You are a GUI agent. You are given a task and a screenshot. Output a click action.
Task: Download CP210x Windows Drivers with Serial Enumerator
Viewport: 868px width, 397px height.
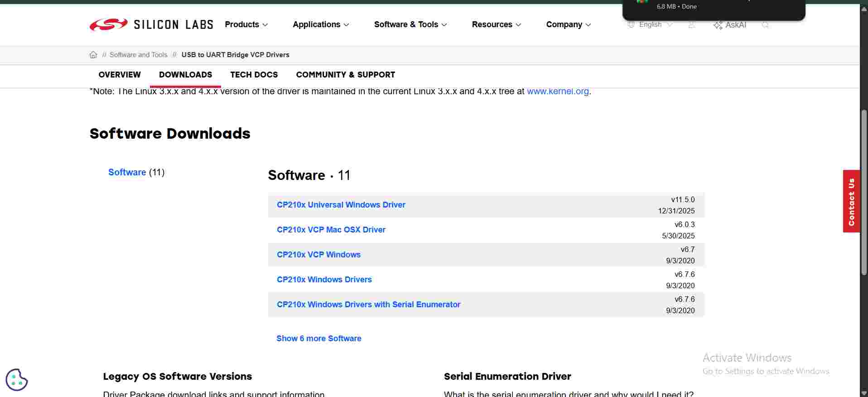point(368,305)
